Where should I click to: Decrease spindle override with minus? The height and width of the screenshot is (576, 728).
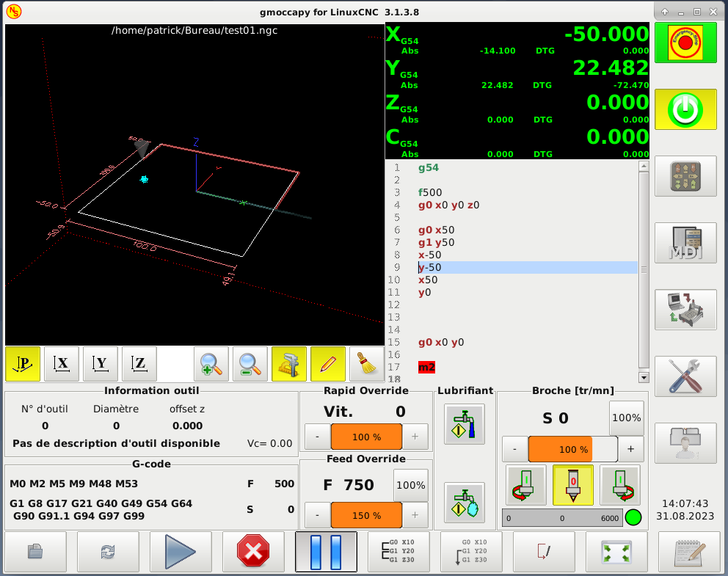pyautogui.click(x=515, y=449)
